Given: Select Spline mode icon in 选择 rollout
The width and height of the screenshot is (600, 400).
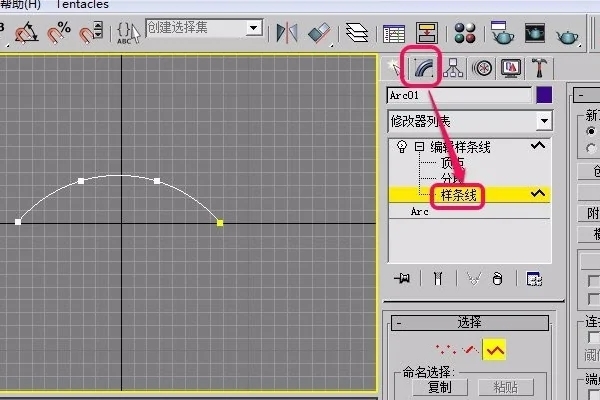Looking at the screenshot, I should click(494, 349).
